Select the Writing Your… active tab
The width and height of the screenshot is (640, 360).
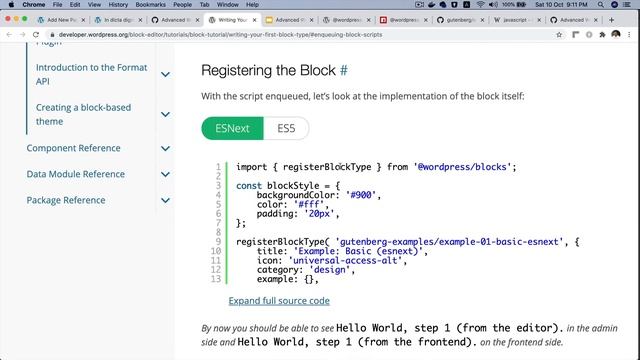(232, 20)
